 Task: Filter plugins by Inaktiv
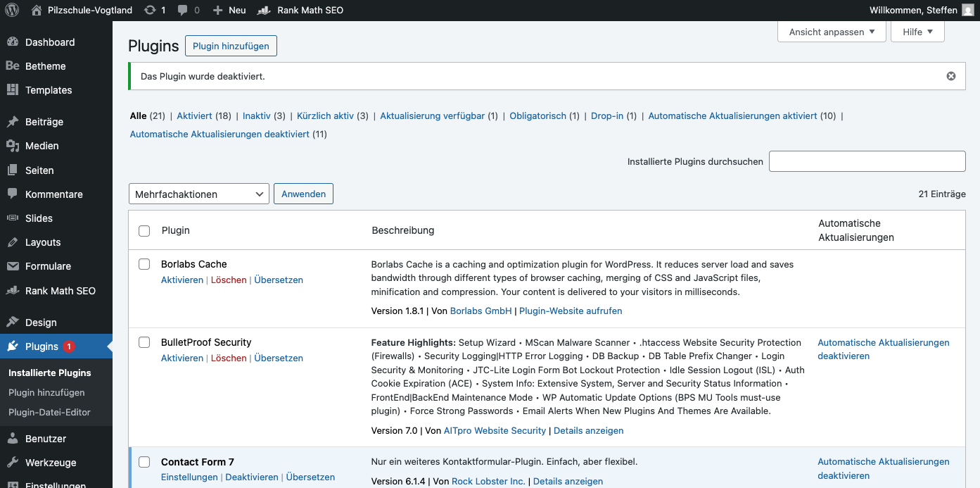point(256,115)
